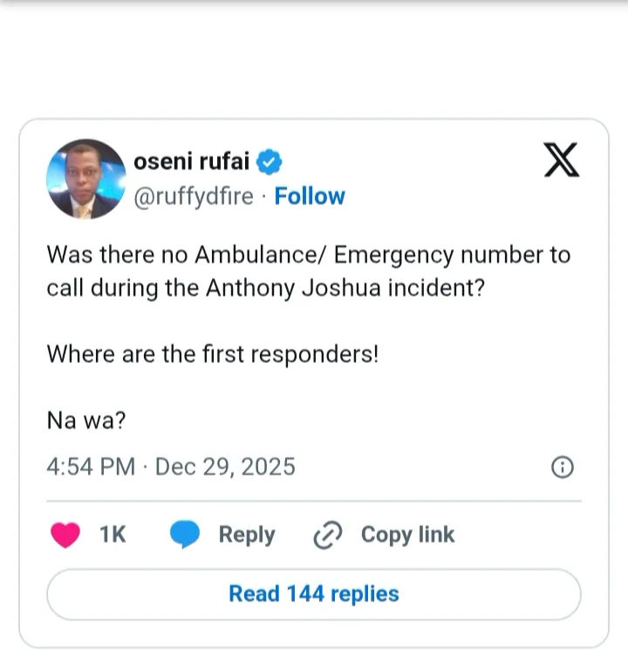Open the tweet info circle icon
Image resolution: width=628 pixels, height=672 pixels.
point(563,468)
